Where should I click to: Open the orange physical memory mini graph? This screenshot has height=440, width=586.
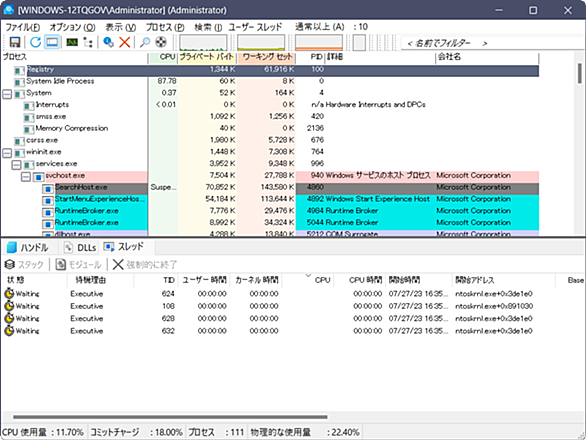[x=319, y=43]
